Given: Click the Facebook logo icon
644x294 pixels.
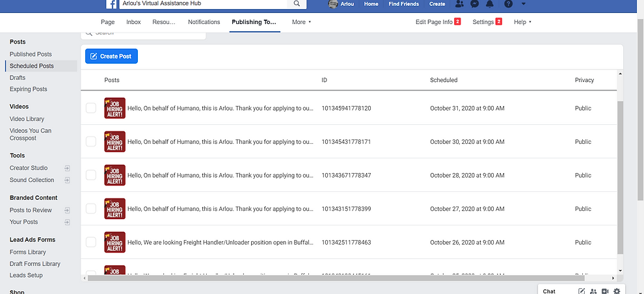Looking at the screenshot, I should point(111,4).
